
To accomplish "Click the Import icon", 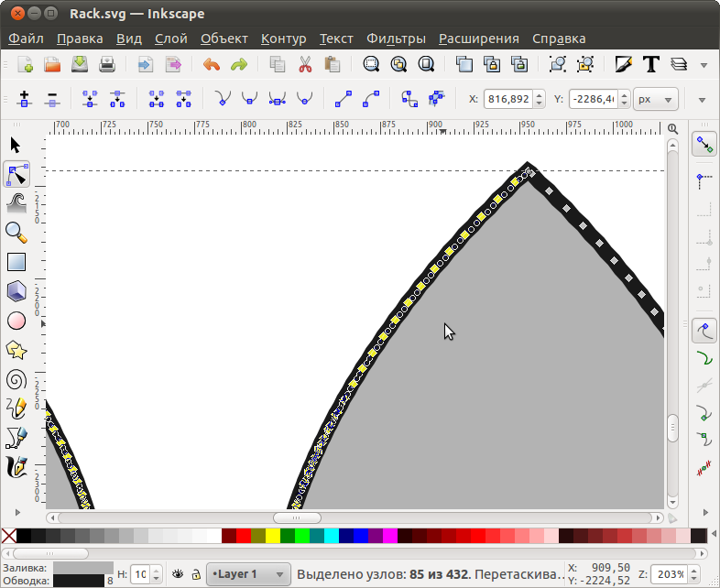I will point(146,64).
